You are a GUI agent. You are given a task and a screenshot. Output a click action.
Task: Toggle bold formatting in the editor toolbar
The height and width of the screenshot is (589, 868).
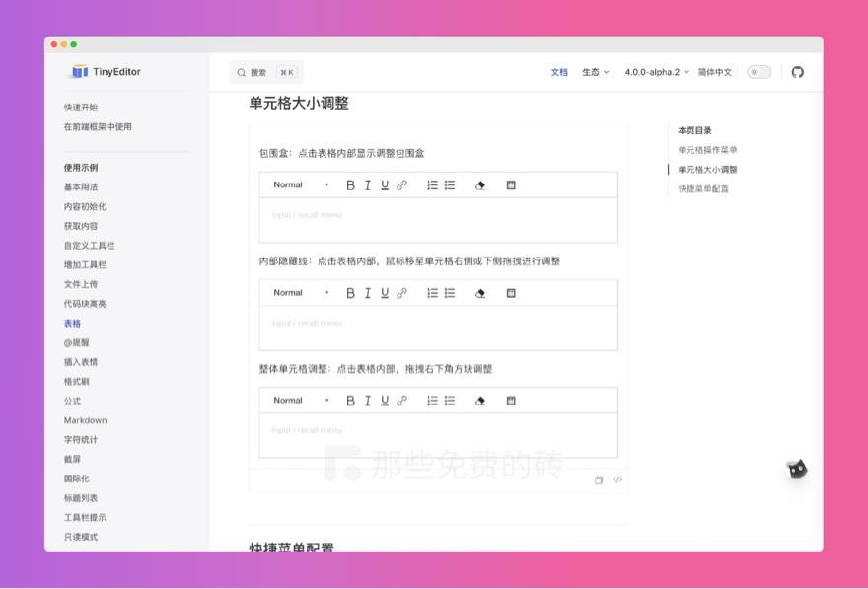pos(349,184)
